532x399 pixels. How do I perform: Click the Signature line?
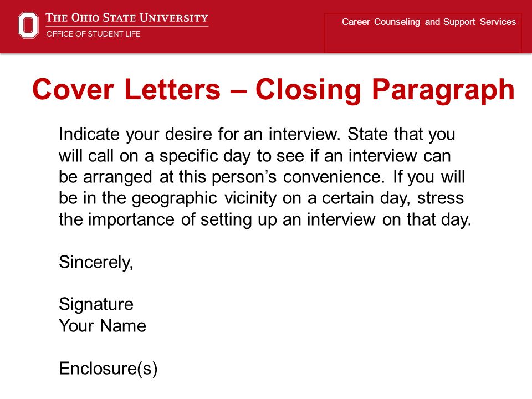click(x=96, y=304)
